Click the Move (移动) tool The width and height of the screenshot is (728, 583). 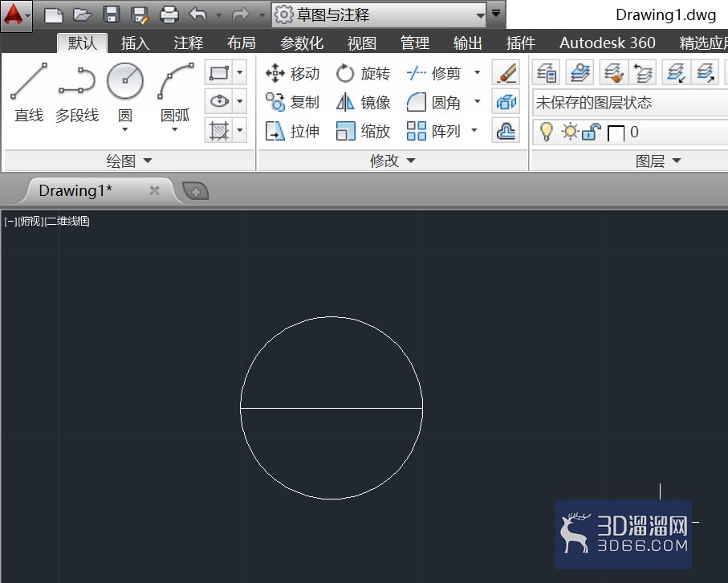tap(292, 73)
